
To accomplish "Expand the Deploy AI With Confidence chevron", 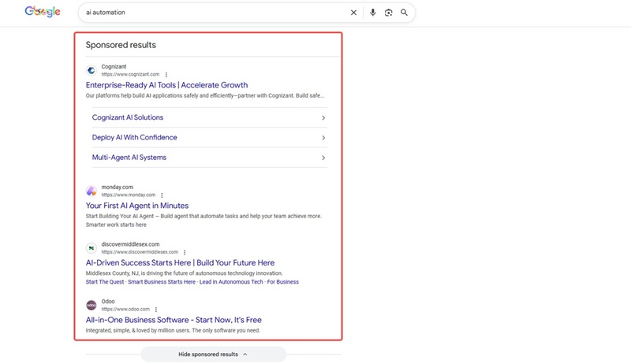I will point(323,138).
